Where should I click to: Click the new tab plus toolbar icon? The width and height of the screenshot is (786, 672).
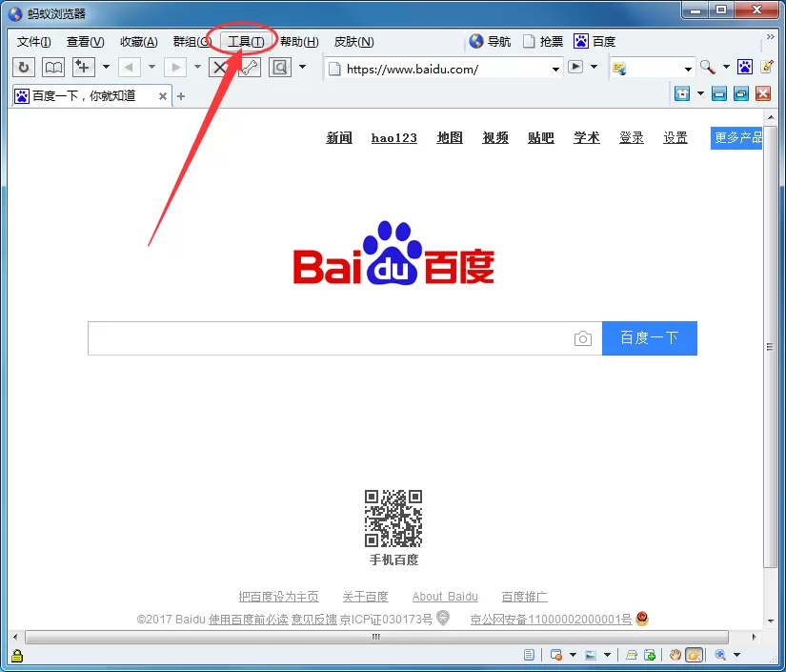pyautogui.click(x=83, y=67)
